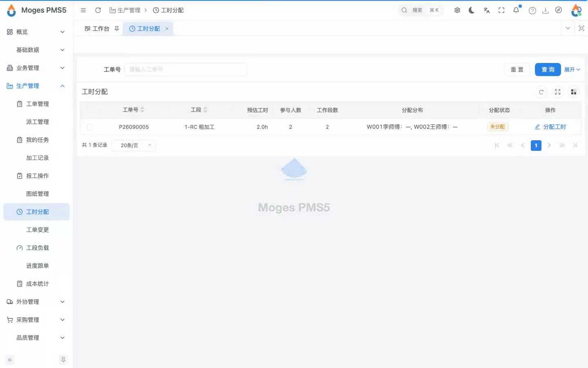Open the language translation icon
This screenshot has height=368, width=588.
coord(487,10)
